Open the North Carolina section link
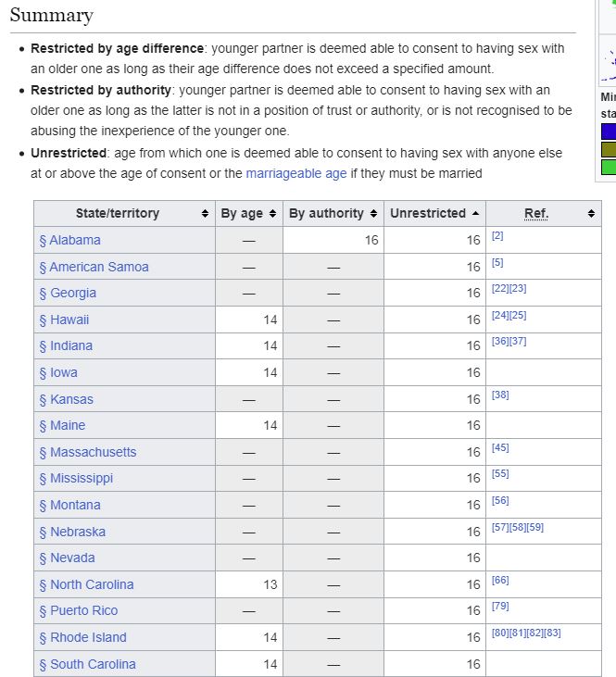This screenshot has height=677, width=616. click(x=86, y=584)
